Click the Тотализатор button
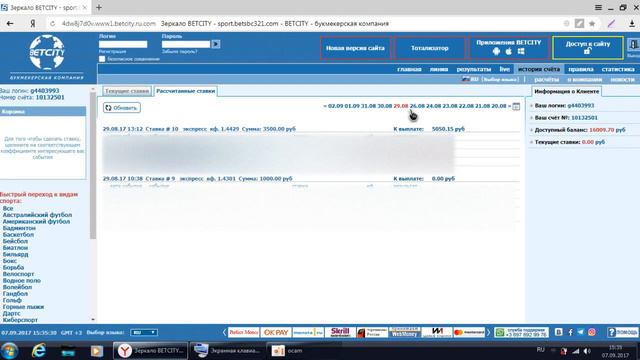 (x=430, y=48)
